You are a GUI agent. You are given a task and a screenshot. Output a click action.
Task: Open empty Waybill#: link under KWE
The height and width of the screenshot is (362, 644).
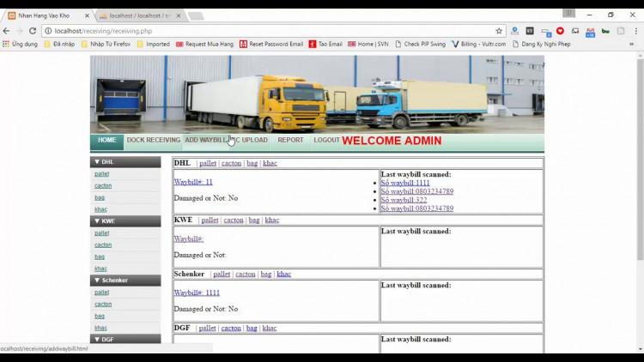pyautogui.click(x=189, y=238)
